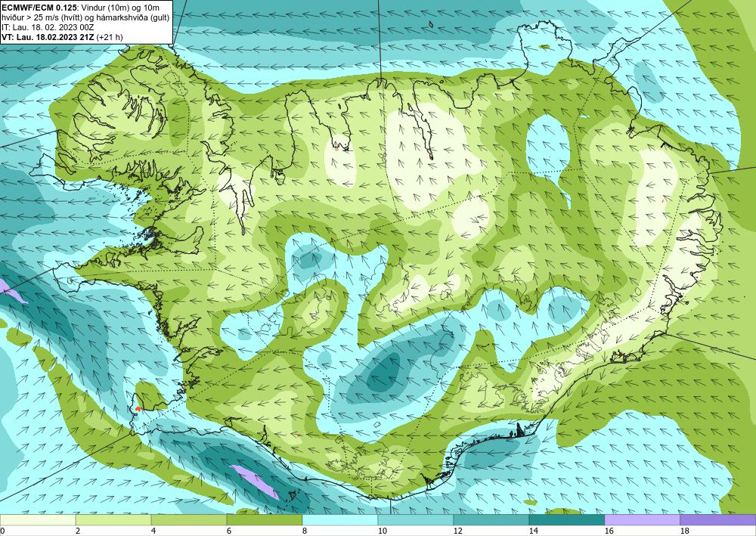Viewport: 756px width, 536px height.
Task: Click the "ECMWF/ECM 0.125" title text
Action: [39, 8]
